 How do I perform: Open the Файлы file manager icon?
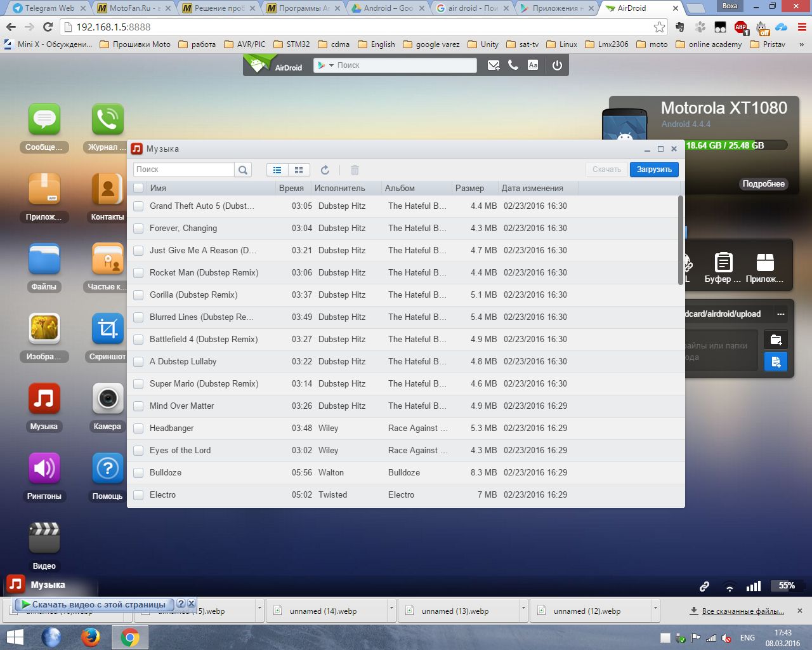44,260
